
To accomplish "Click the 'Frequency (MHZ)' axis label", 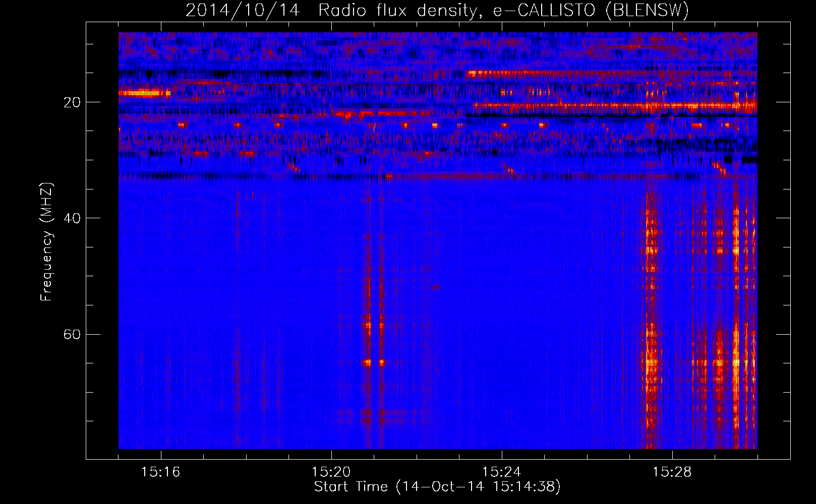I will [x=46, y=242].
